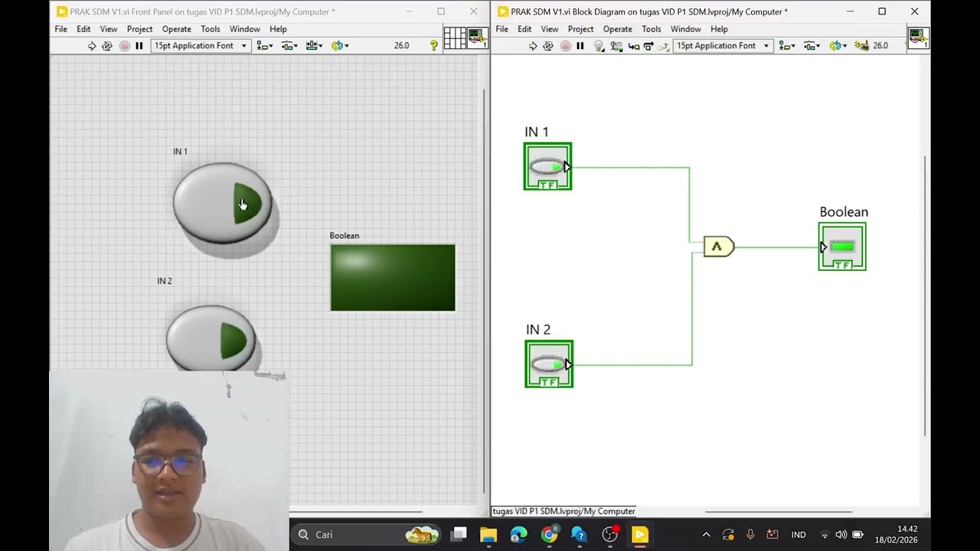Screen dimensions: 980x551
Task: Select IN 2 terminal on block diagram
Action: [549, 364]
